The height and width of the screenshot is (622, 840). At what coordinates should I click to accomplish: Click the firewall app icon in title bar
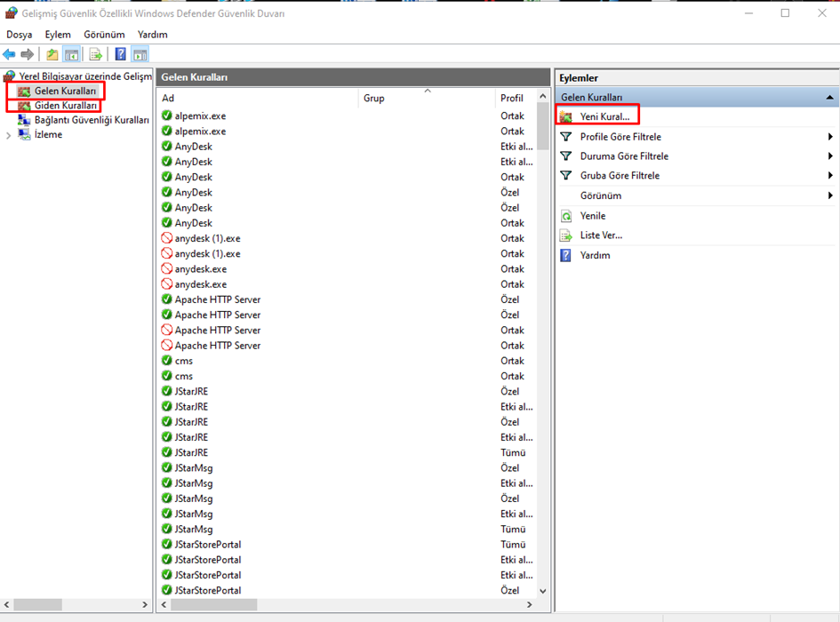[x=11, y=12]
